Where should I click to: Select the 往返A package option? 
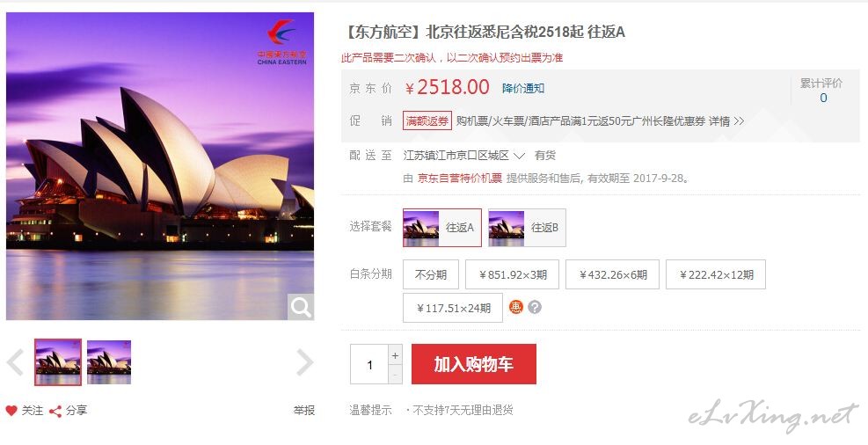(442, 228)
